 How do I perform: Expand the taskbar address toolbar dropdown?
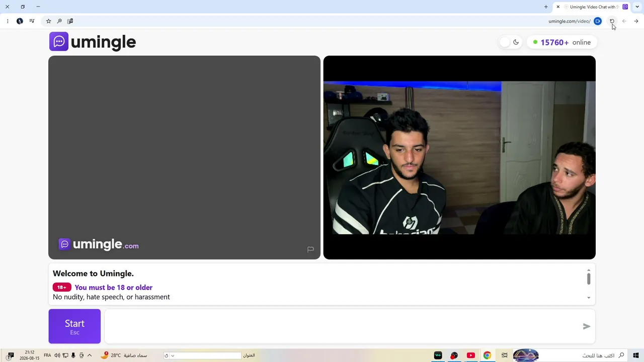tap(173, 356)
